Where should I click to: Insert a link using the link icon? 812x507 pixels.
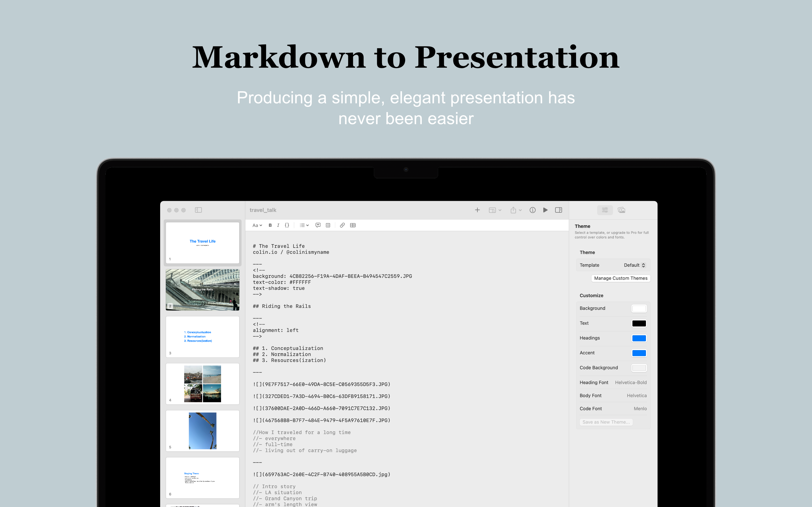pos(342,225)
